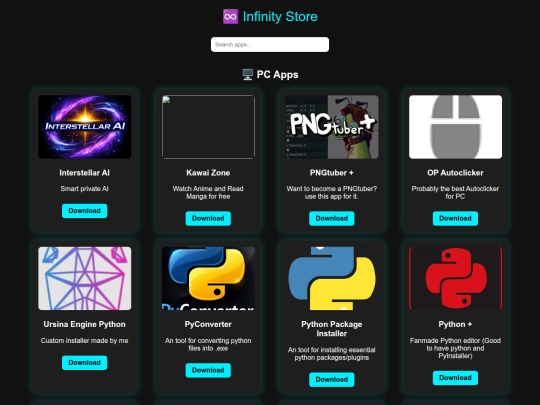Download Python Package Installer

pos(332,380)
